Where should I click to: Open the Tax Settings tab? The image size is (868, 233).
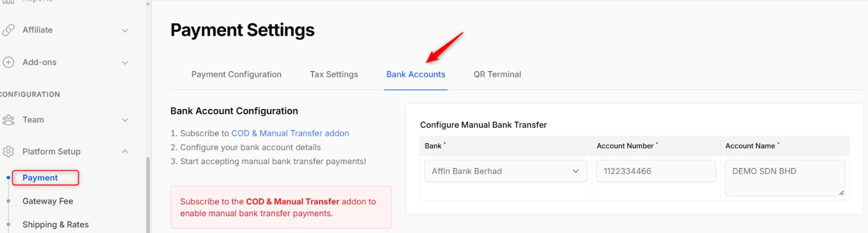click(x=334, y=74)
